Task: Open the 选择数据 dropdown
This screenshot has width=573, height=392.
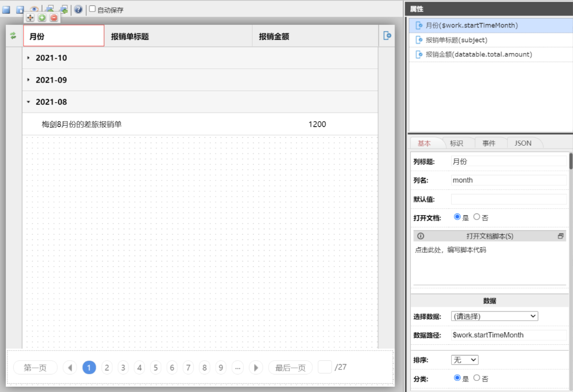Action: [x=494, y=316]
